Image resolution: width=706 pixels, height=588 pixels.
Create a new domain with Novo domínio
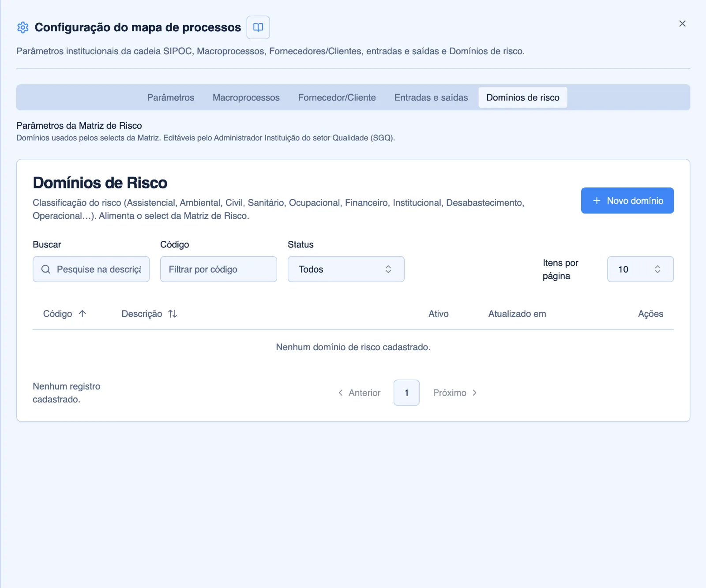[x=627, y=201]
